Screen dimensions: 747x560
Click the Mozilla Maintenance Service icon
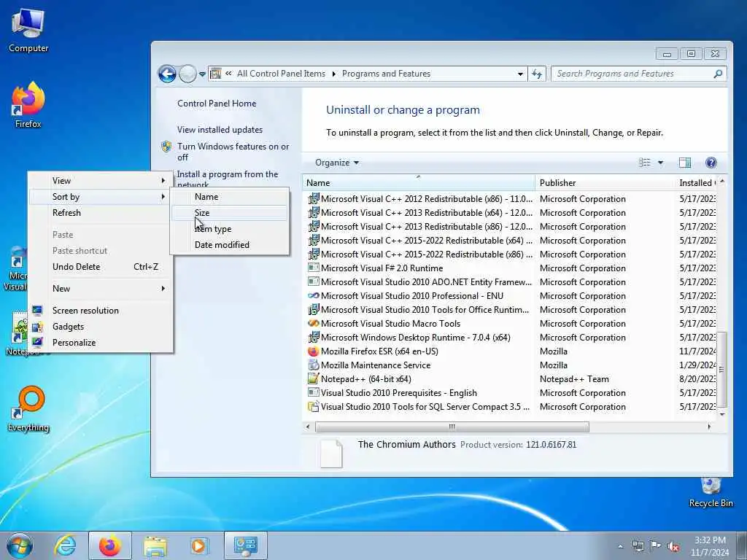(x=313, y=365)
